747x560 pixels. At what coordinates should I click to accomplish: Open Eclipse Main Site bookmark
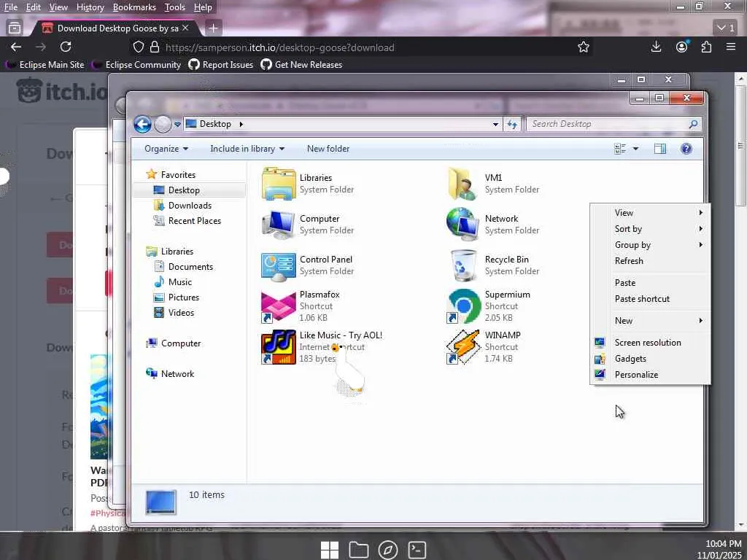tap(44, 65)
